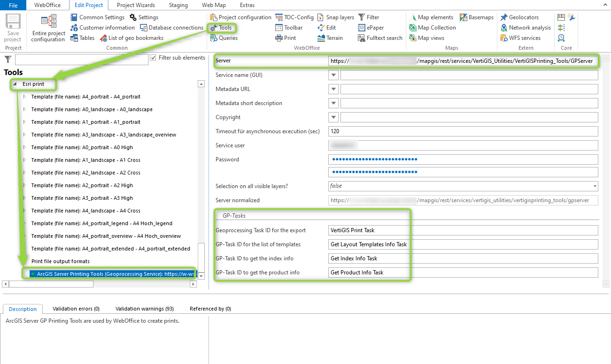Click the Timeout for asynchronous execution field
The image size is (611, 364).
pos(463,131)
